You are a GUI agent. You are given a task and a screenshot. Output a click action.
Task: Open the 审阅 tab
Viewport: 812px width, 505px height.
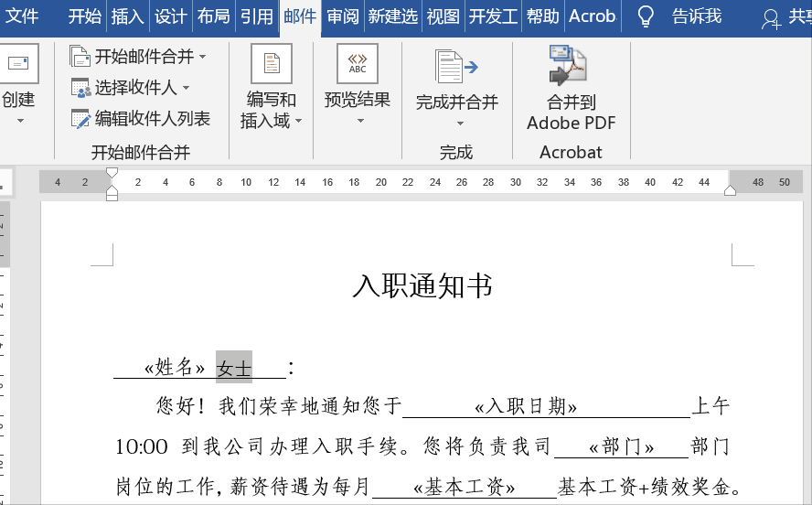point(343,16)
